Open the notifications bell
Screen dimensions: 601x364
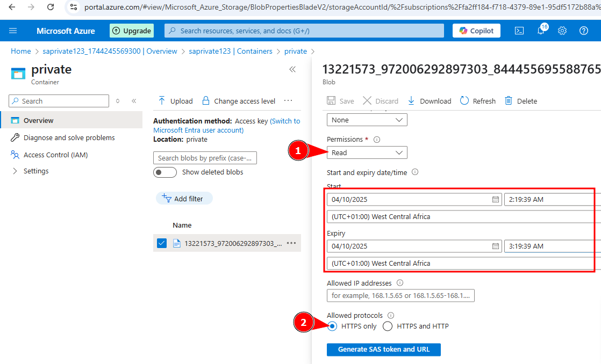pyautogui.click(x=541, y=31)
